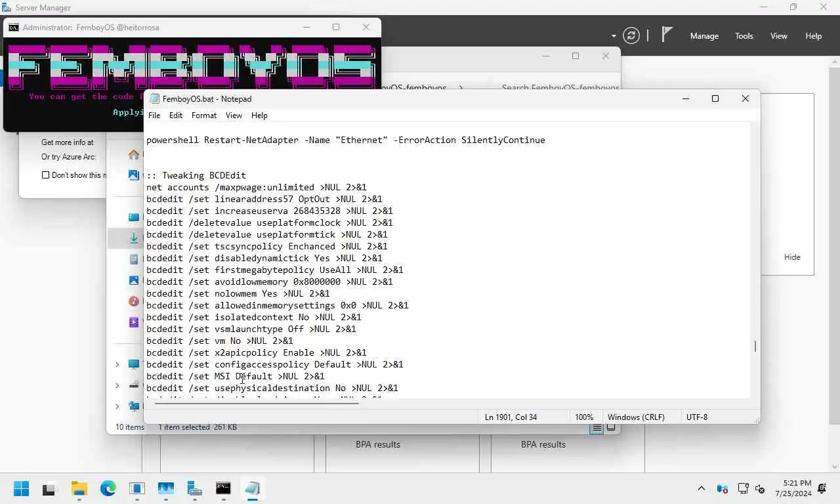Open Notepad's File menu
The image size is (840, 504).
point(154,115)
